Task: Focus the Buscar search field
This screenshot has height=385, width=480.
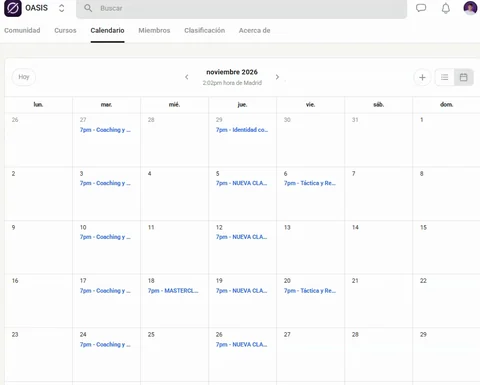Action: (x=241, y=8)
